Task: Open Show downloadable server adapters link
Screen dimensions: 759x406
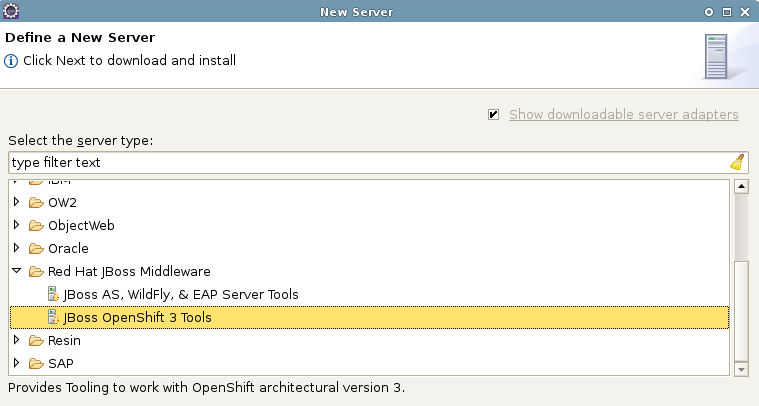Action: pos(623,115)
